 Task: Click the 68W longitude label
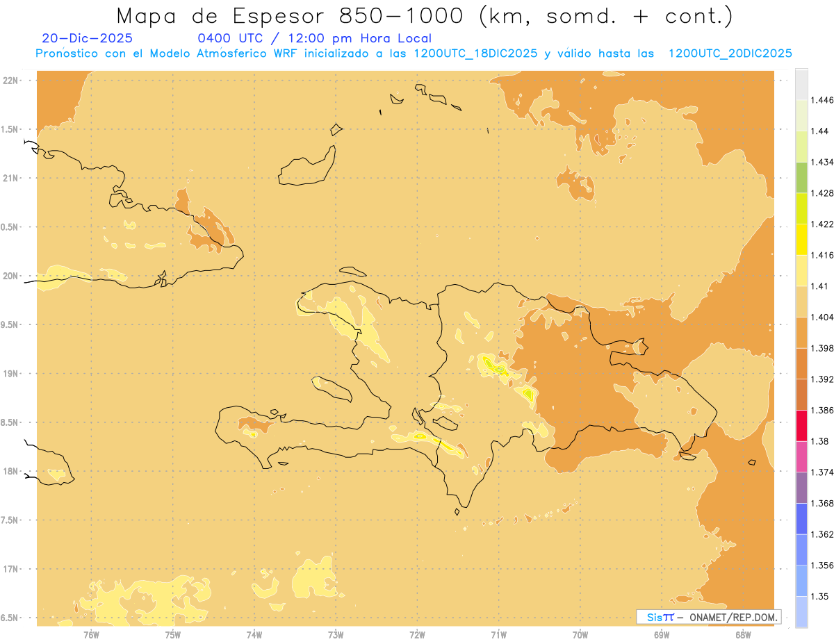(743, 635)
